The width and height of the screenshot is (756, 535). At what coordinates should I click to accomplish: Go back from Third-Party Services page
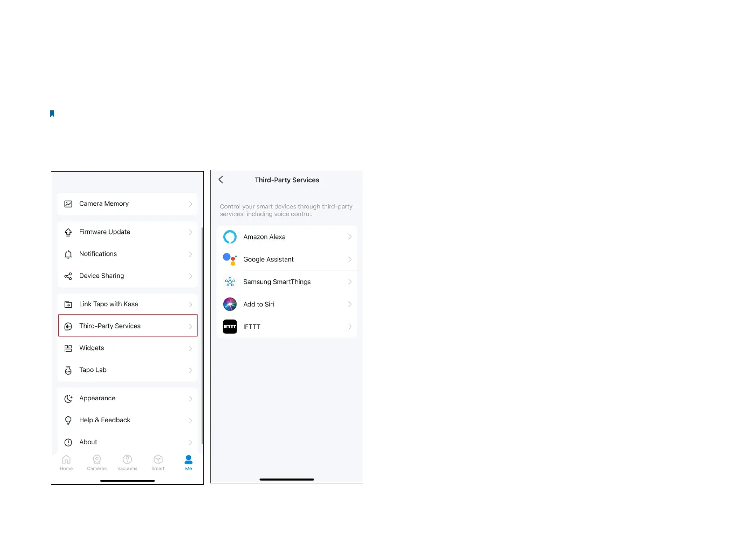221,180
